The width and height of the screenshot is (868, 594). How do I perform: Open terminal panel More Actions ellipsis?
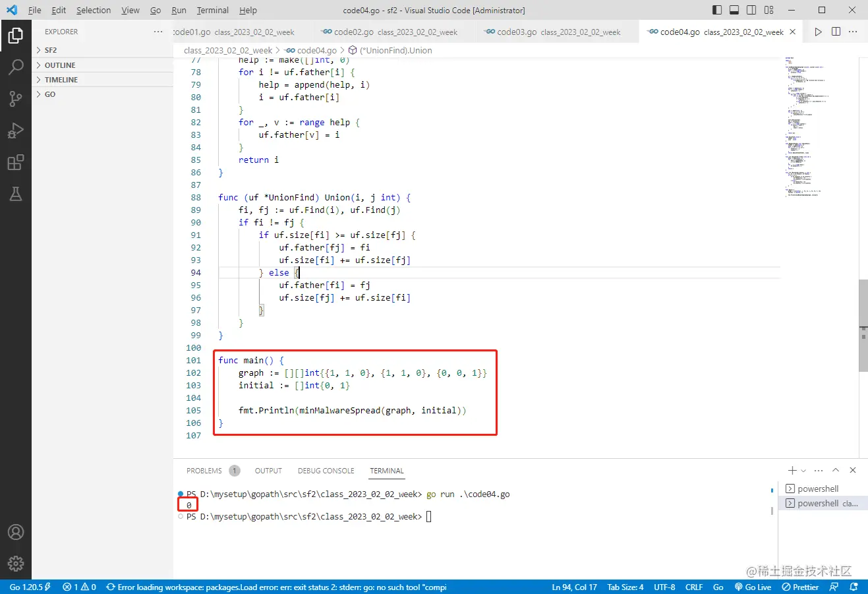[x=819, y=470]
